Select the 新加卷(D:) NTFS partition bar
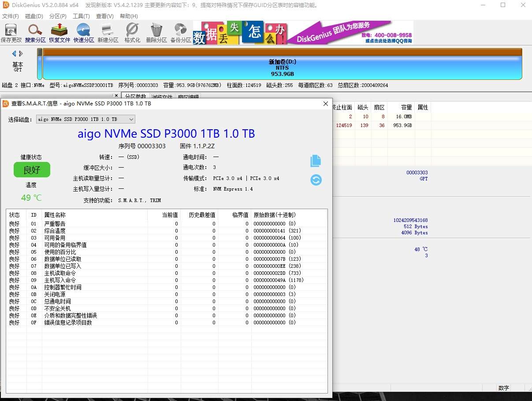Viewport: 532px width, 401px height. [x=282, y=64]
